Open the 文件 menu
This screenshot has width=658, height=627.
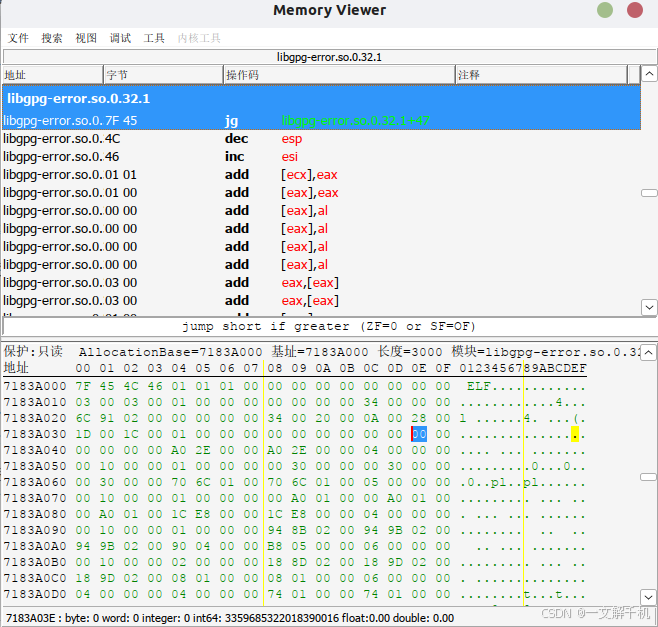click(18, 38)
